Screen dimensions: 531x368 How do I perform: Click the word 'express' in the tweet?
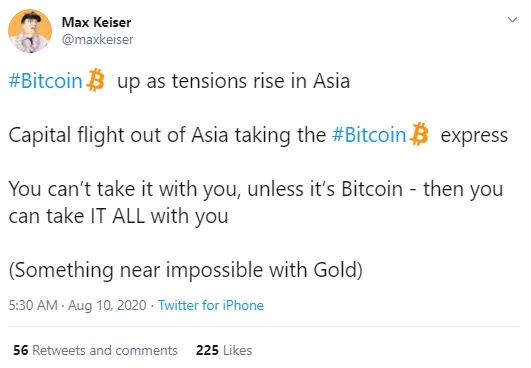click(474, 136)
